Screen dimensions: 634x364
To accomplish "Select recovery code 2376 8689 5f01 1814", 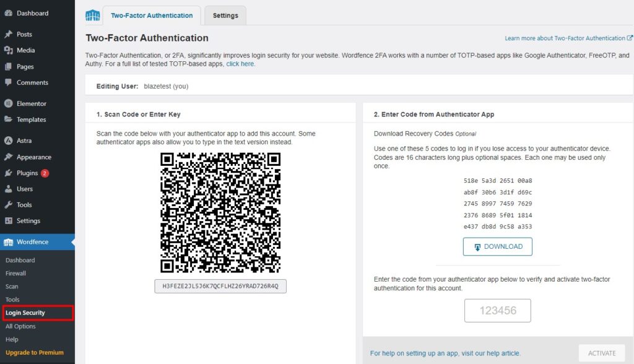I will pyautogui.click(x=498, y=215).
